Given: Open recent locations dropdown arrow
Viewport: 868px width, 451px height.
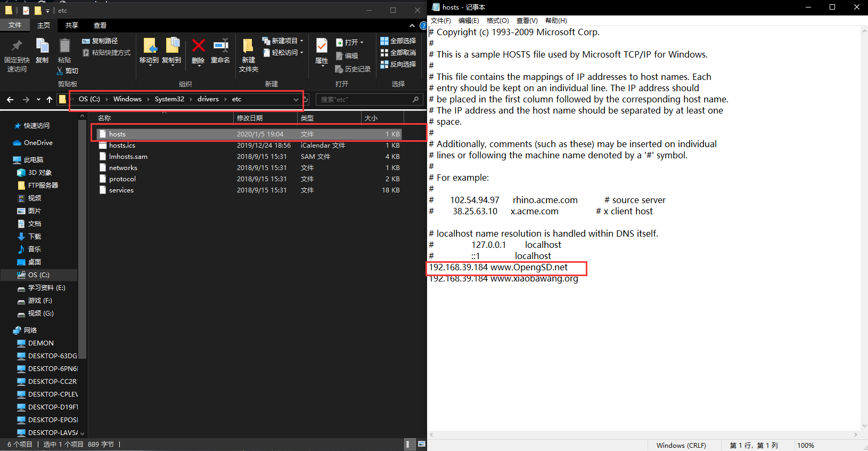Looking at the screenshot, I should (x=38, y=100).
